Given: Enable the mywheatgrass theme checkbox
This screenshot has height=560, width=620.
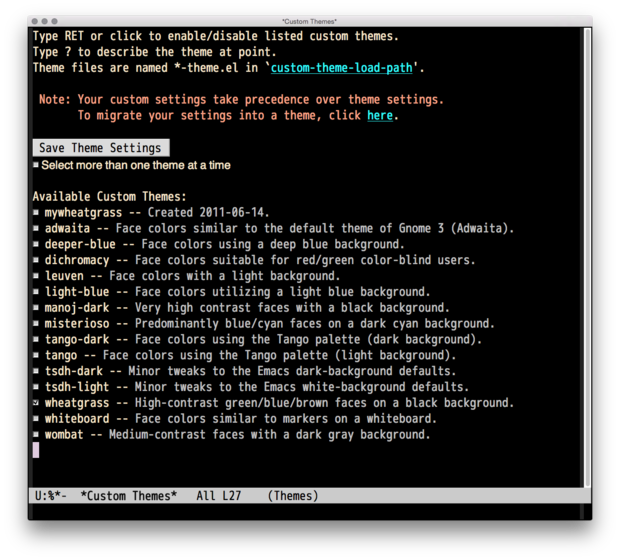Looking at the screenshot, I should point(36,212).
